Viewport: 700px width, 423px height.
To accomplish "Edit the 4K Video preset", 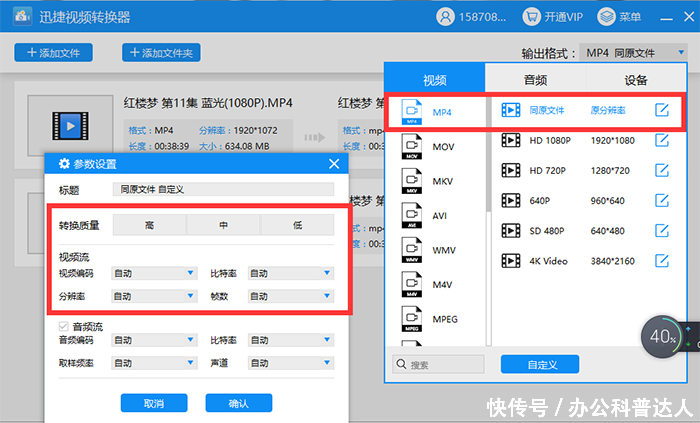I will 662,261.
